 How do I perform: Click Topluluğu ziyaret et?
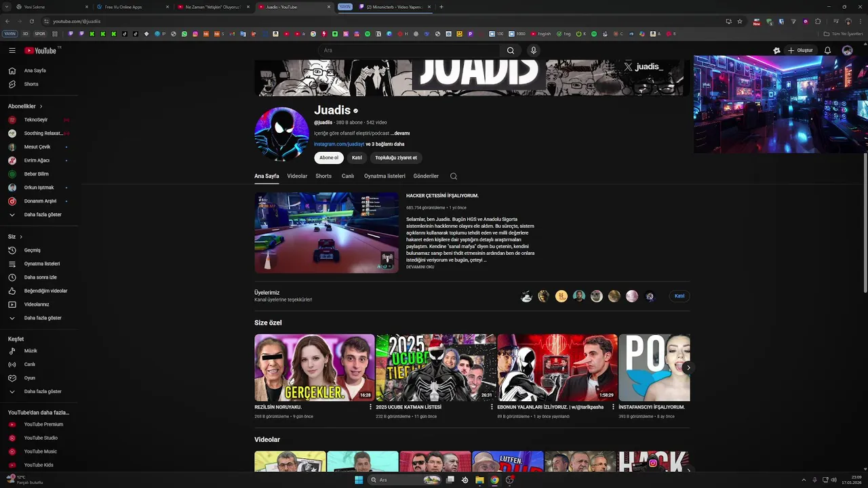pos(396,158)
